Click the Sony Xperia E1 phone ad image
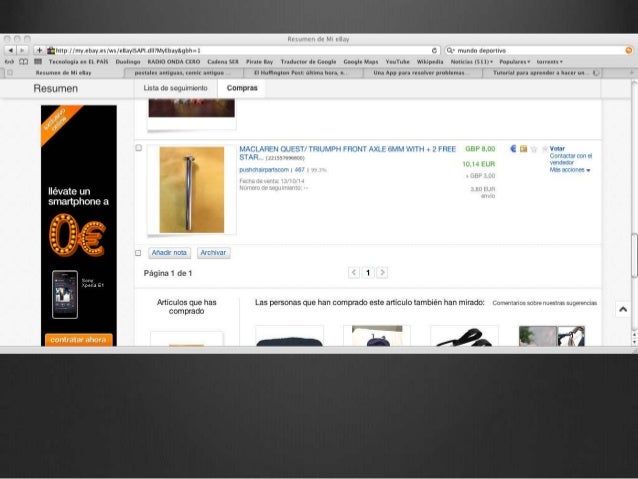 65,294
